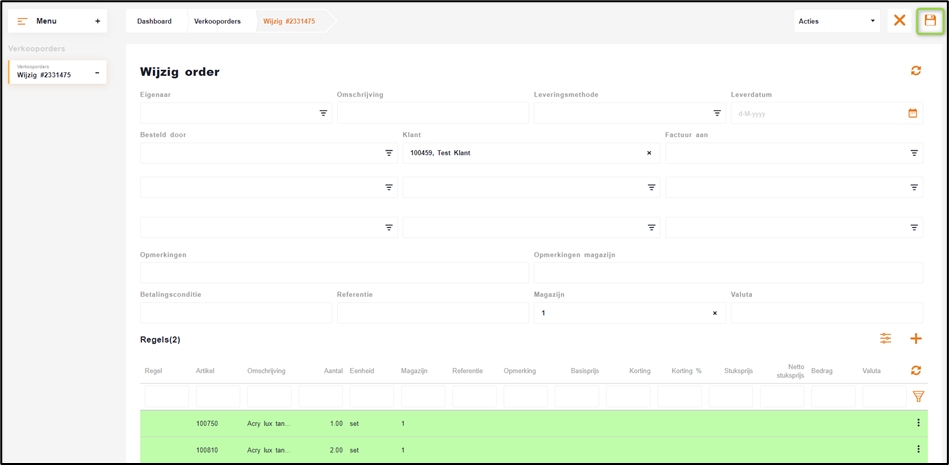Open the Regels column settings sliders icon

point(885,339)
